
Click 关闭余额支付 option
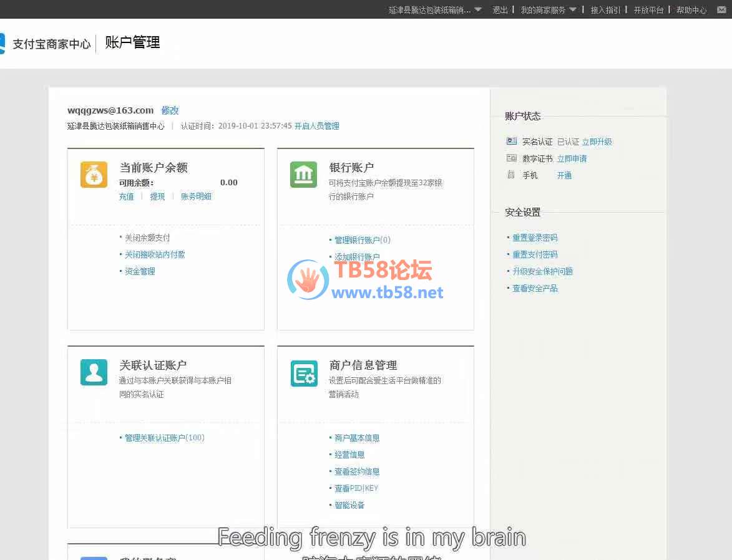147,238
